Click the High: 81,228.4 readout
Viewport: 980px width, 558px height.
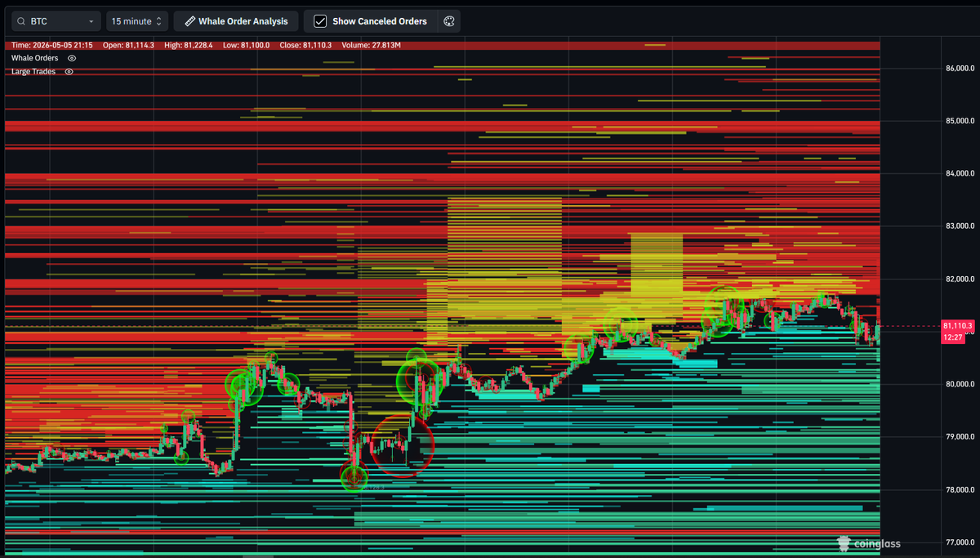[188, 46]
